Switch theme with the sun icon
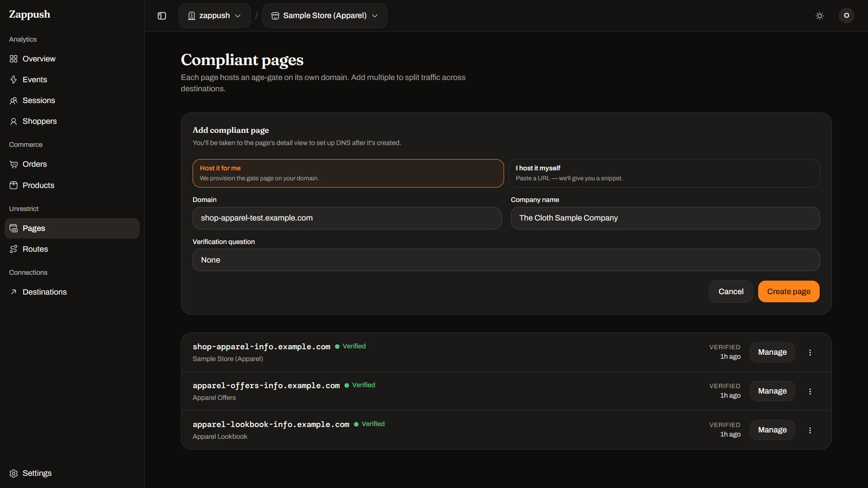 tap(820, 16)
